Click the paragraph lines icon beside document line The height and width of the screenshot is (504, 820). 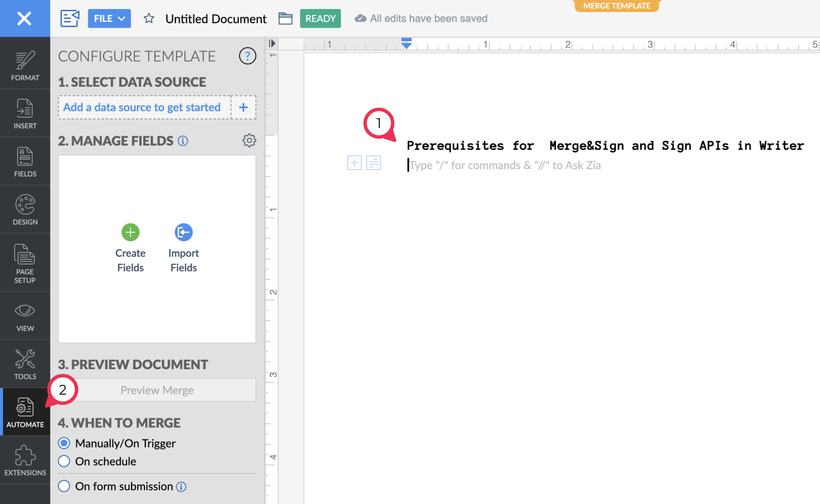[373, 163]
